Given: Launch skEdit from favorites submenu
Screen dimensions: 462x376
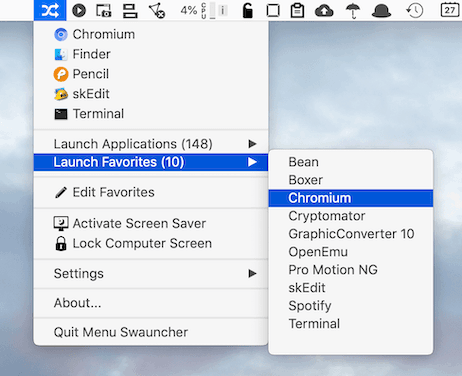Looking at the screenshot, I should [351, 288].
